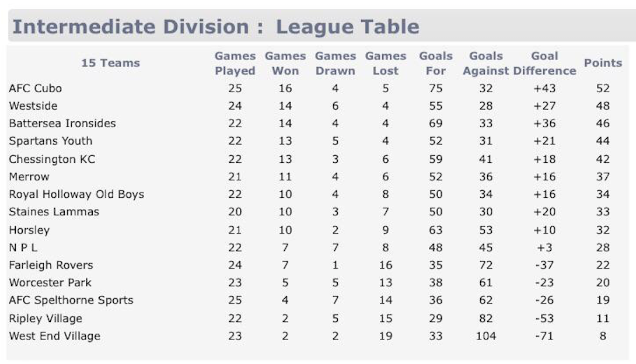This screenshot has height=364, width=636.
Task: Click Royal Holloway Old Boys
Action: [x=76, y=194]
